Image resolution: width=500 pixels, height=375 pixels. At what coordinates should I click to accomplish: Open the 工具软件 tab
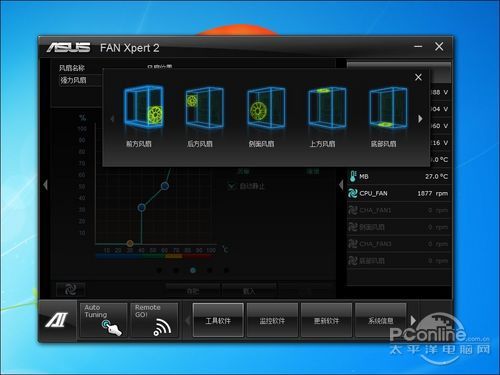tap(218, 320)
